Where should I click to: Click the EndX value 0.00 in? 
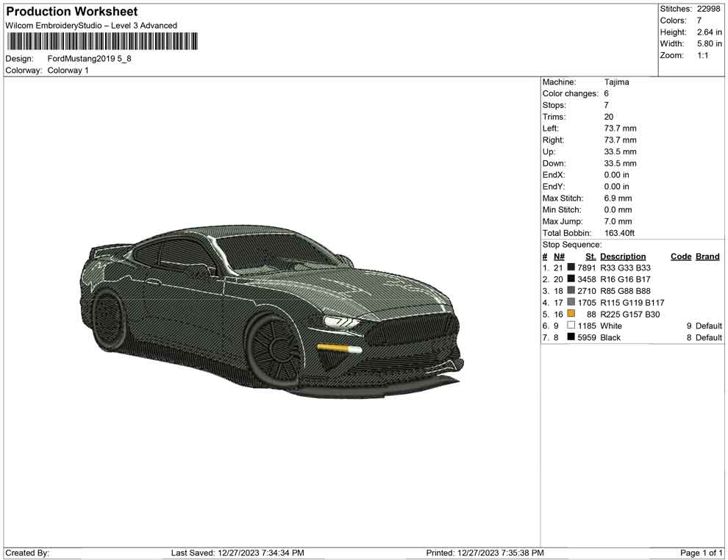pos(616,175)
